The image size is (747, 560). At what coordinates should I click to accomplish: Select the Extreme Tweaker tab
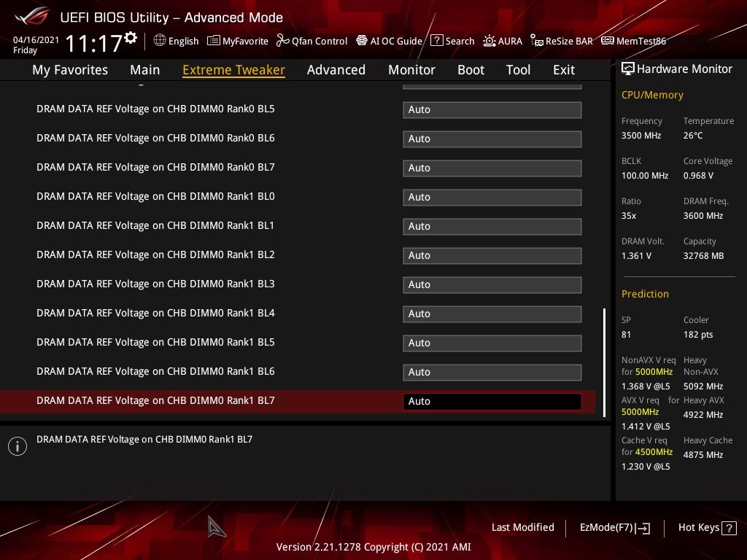234,70
